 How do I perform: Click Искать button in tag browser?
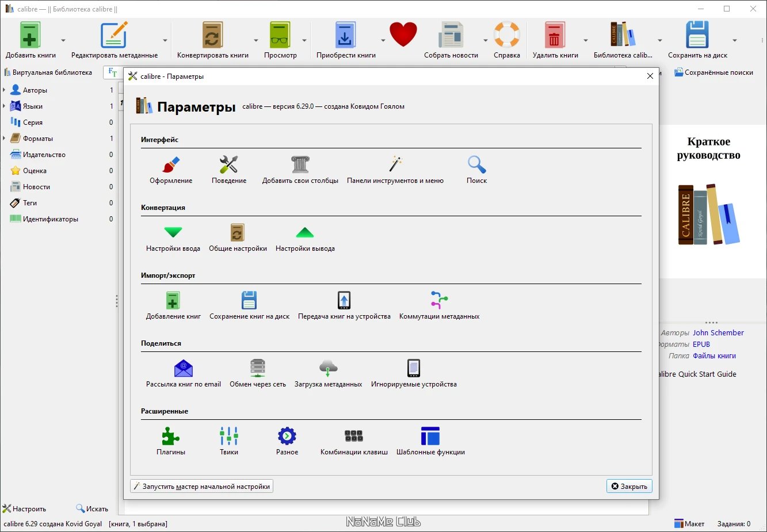click(x=92, y=508)
